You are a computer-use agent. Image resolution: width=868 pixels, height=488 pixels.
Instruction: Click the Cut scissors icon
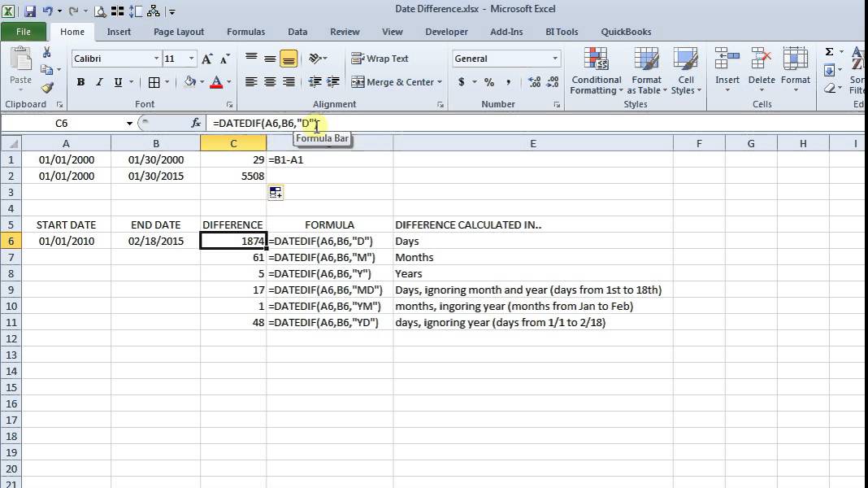click(x=47, y=53)
